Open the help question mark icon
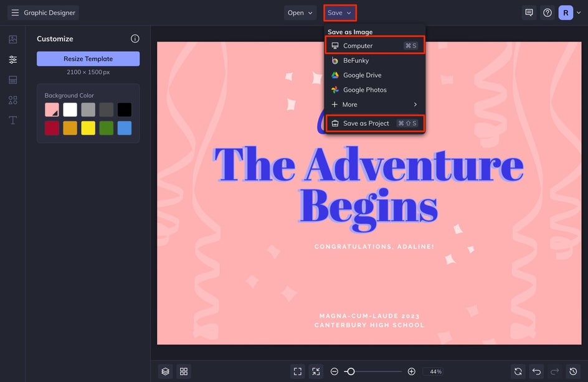The width and height of the screenshot is (588, 382). pyautogui.click(x=548, y=12)
